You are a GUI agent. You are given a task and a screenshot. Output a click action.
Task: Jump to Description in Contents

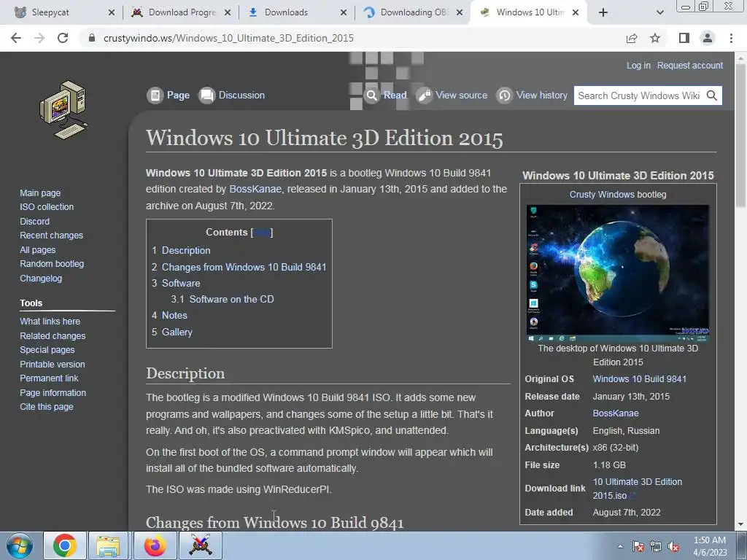click(186, 251)
